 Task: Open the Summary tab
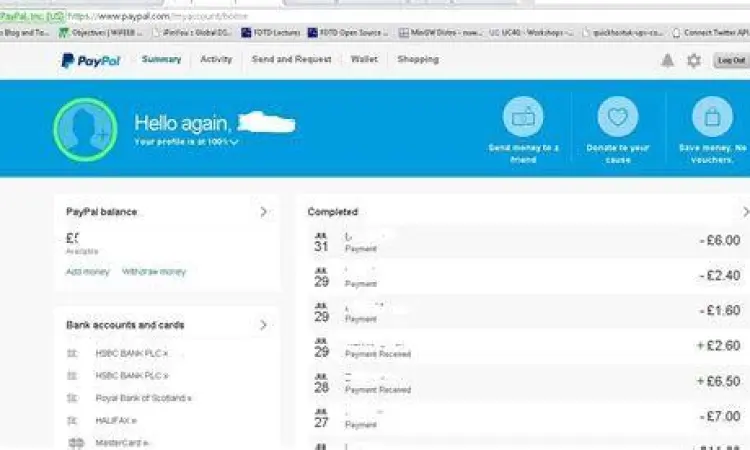click(x=161, y=59)
